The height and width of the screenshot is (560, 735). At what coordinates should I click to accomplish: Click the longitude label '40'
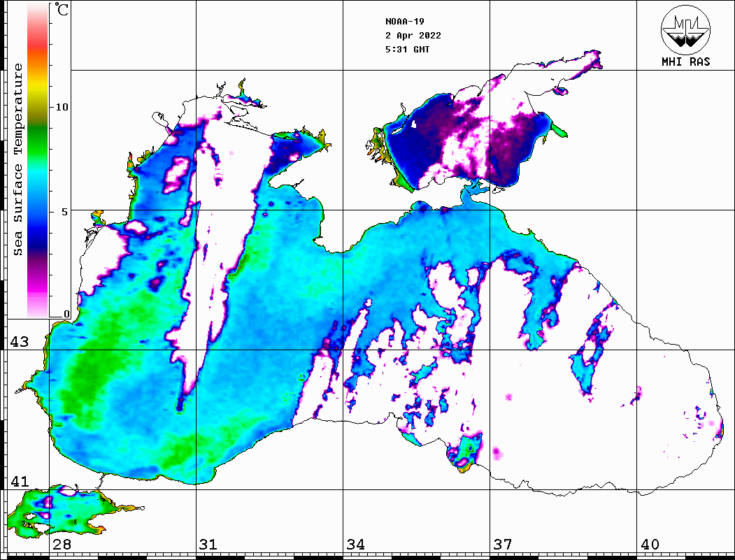coord(650,544)
